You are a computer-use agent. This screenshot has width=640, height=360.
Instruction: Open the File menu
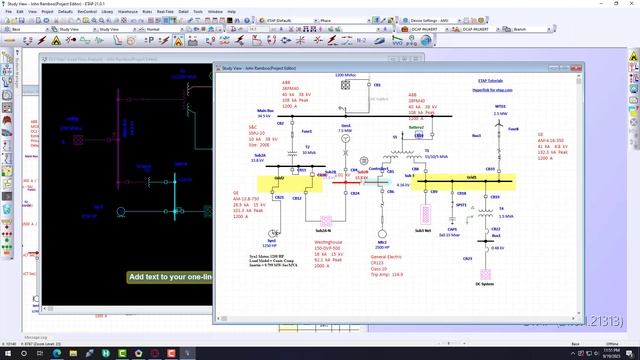click(8, 12)
